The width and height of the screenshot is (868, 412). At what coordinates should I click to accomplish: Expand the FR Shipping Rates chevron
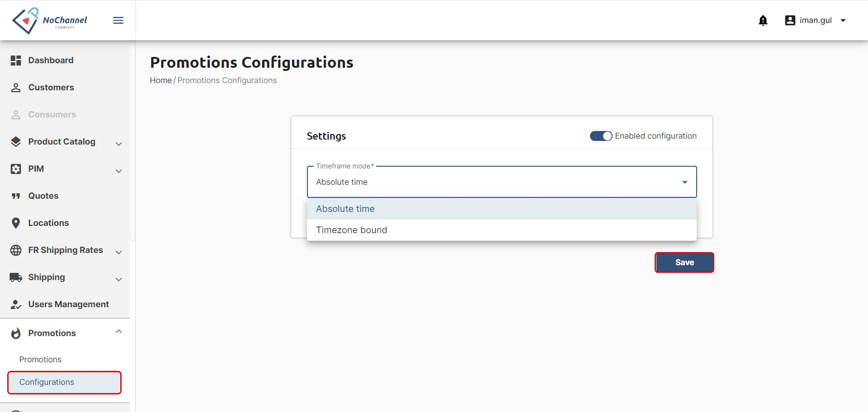(119, 253)
